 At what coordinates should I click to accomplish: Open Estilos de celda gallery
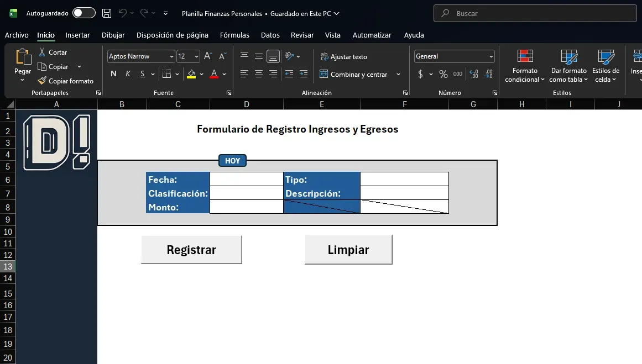[606, 66]
